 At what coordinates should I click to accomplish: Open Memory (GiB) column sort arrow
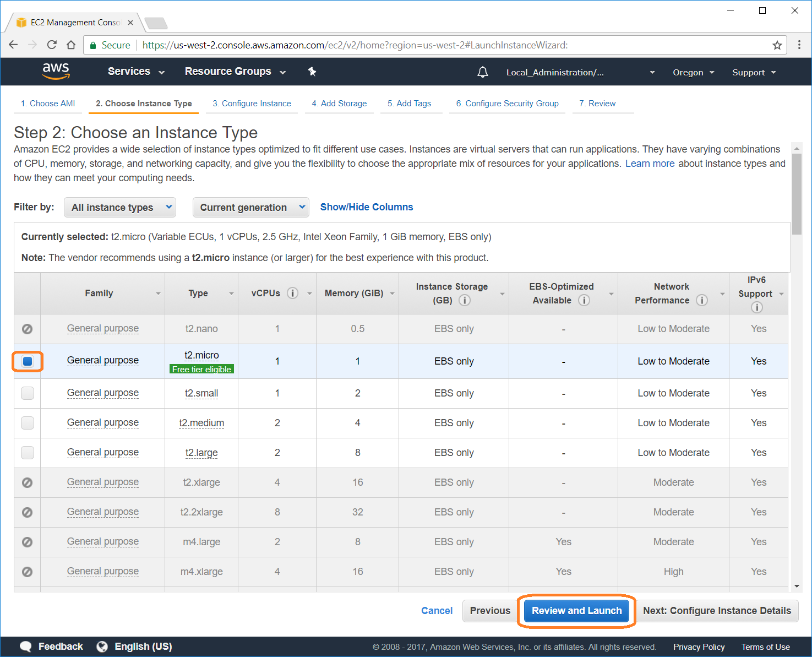coord(393,294)
